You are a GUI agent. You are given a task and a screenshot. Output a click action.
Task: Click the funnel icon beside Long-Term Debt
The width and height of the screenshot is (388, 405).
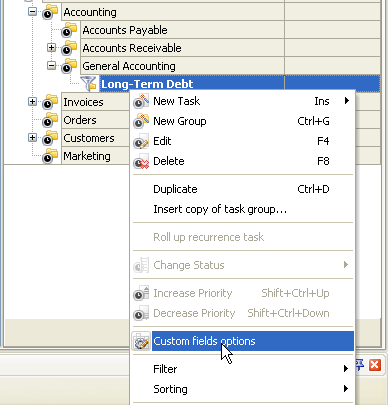(89, 84)
